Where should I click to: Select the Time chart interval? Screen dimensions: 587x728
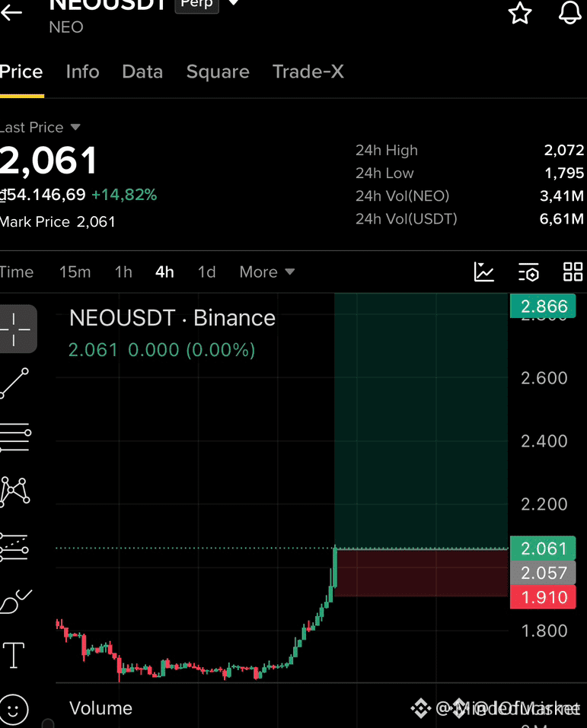pyautogui.click(x=17, y=272)
